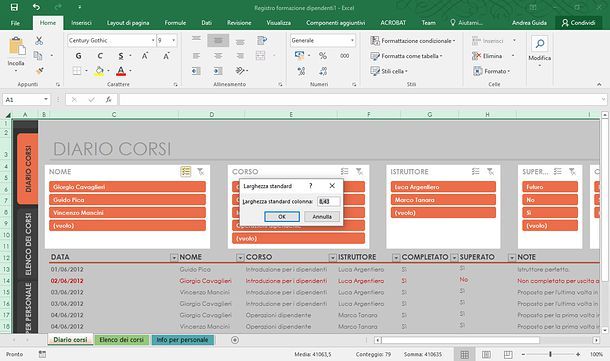This screenshot has width=610, height=361.
Task: Click the Condividi share button
Action: click(578, 23)
